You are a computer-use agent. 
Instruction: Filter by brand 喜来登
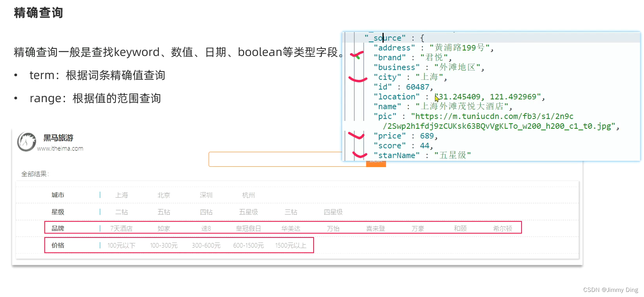point(375,229)
